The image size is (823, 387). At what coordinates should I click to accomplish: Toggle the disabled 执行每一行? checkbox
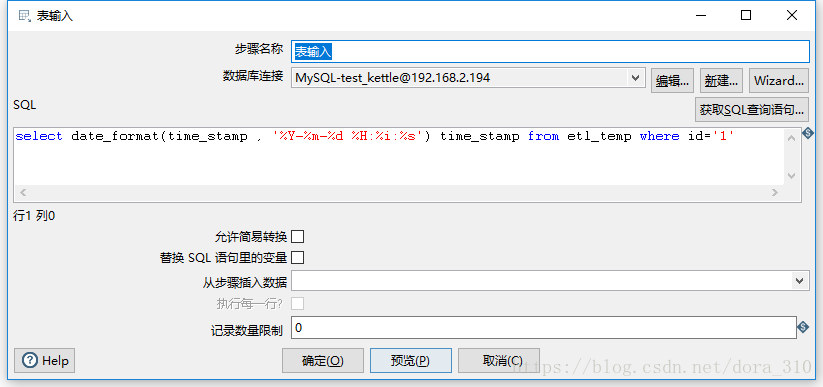click(298, 304)
